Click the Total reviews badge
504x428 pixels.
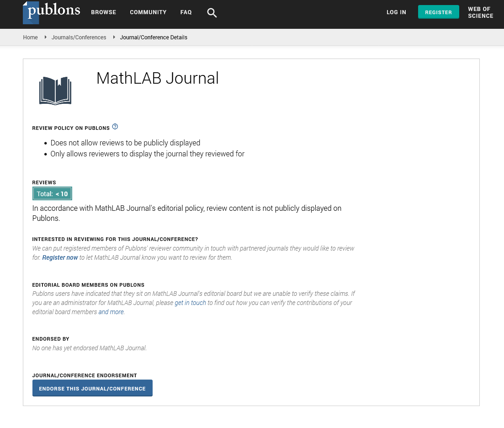(52, 194)
